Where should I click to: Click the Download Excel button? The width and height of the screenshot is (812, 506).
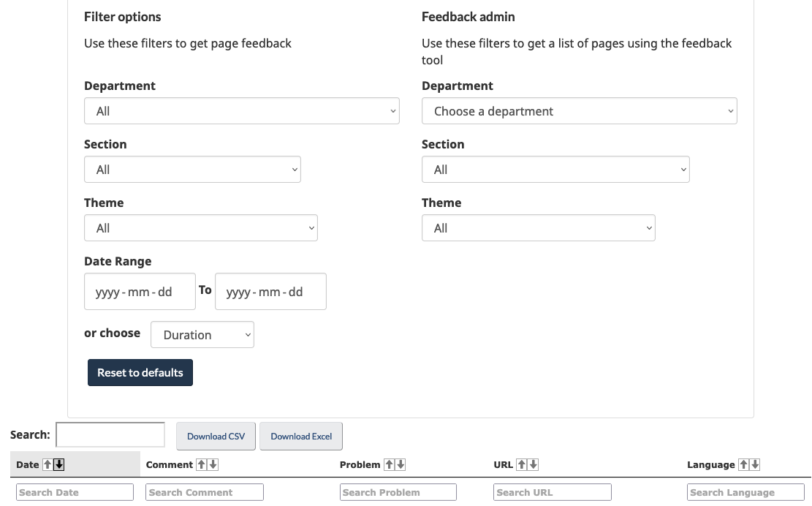300,436
